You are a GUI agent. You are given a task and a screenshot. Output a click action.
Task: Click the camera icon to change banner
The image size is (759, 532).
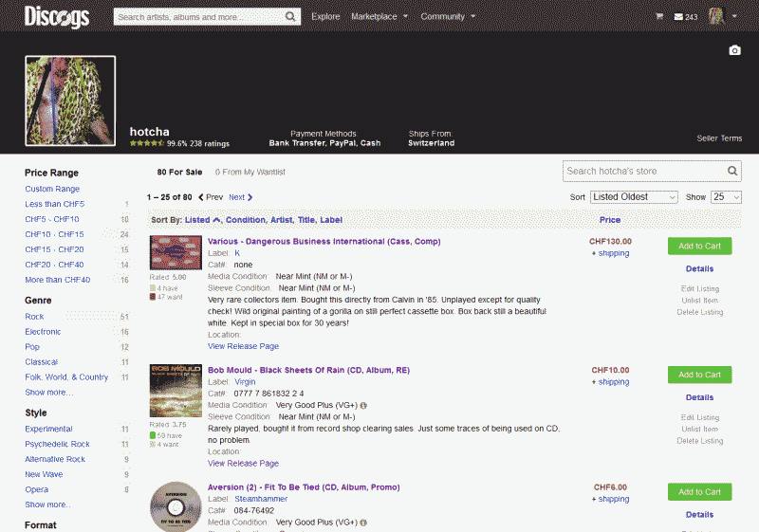(x=734, y=50)
